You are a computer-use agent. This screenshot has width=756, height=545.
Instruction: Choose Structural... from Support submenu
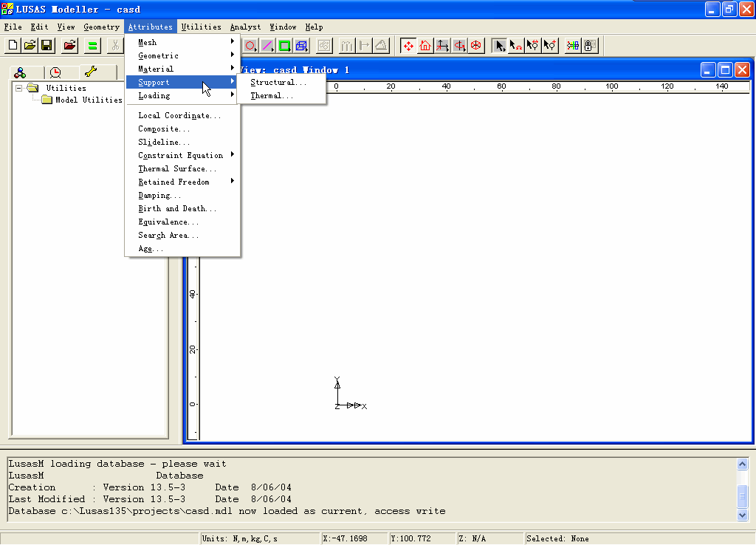[281, 83]
